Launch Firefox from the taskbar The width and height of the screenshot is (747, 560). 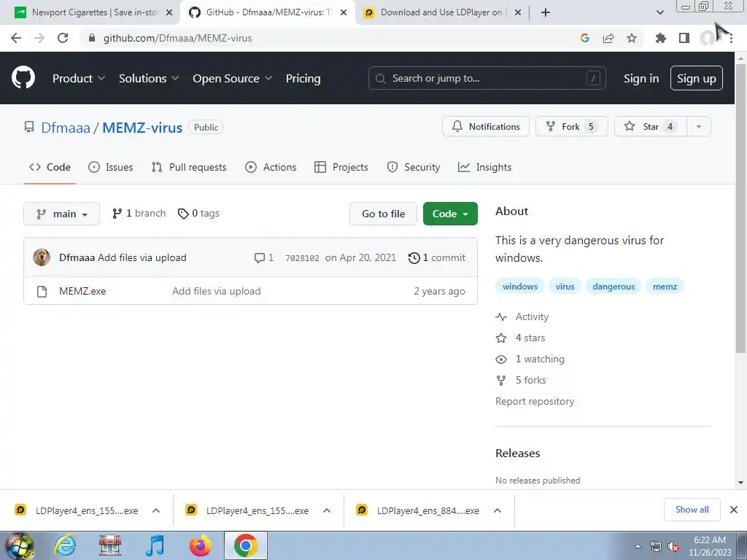200,545
